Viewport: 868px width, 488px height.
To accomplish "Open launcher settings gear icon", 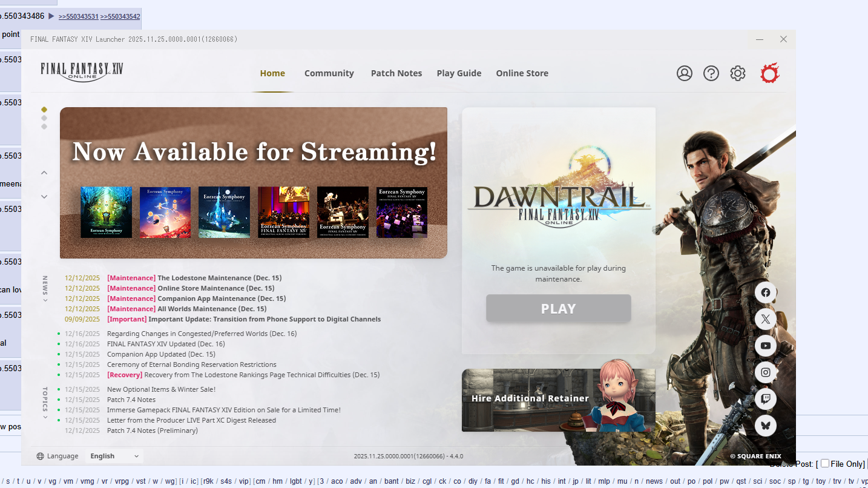I will pos(738,73).
